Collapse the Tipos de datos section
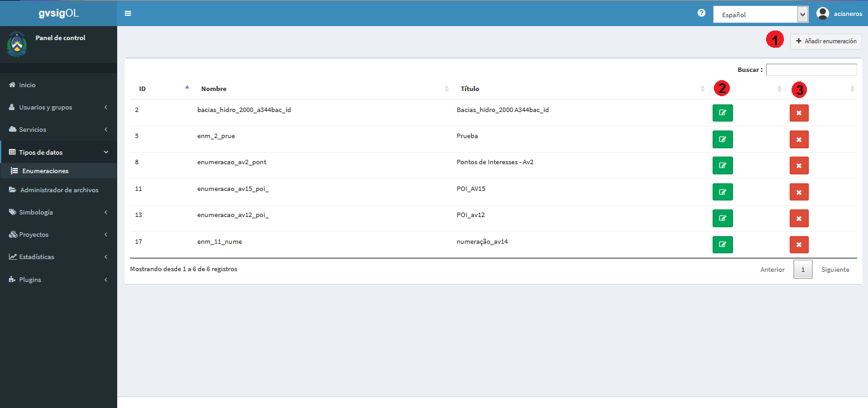This screenshot has height=408, width=868. (59, 152)
